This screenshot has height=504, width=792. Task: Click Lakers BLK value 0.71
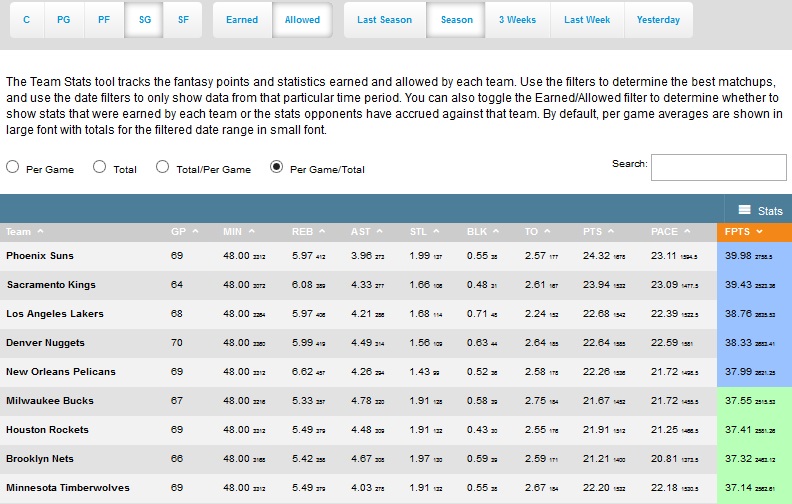click(477, 314)
